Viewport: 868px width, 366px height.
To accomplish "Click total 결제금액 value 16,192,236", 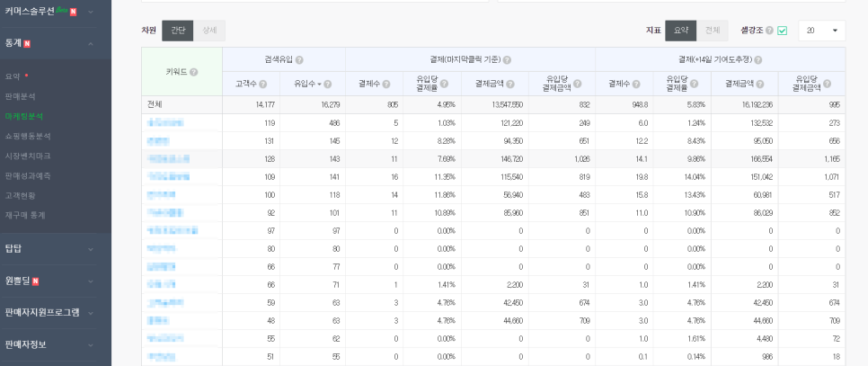I will pos(756,104).
